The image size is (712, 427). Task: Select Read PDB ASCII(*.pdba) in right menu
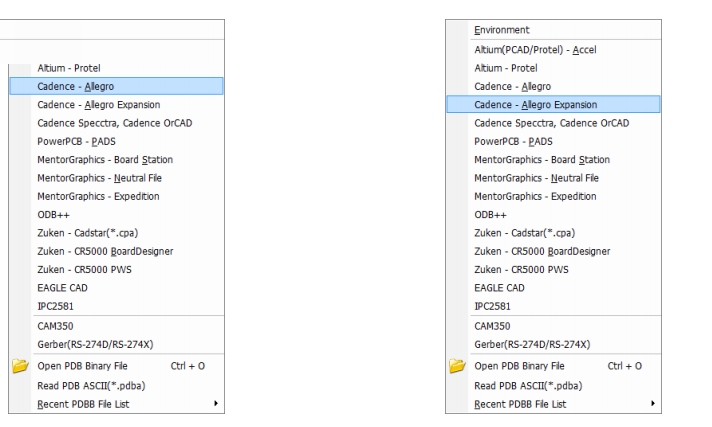click(527, 386)
